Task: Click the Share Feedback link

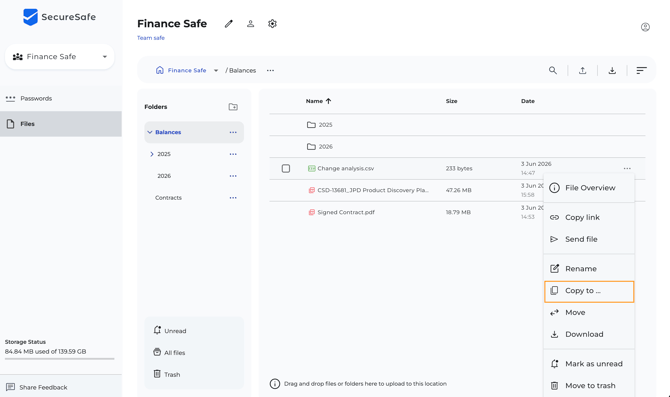Action: 43,388
